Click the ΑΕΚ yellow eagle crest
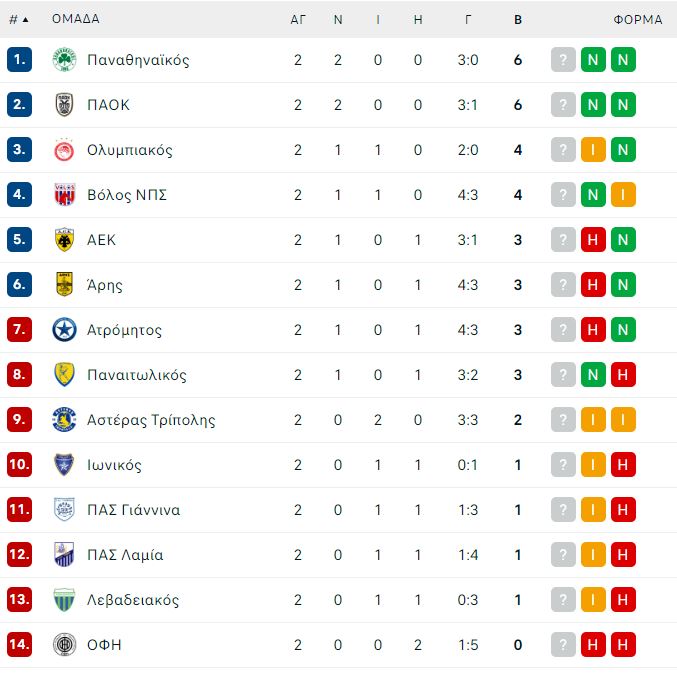The width and height of the screenshot is (677, 676). pos(64,240)
